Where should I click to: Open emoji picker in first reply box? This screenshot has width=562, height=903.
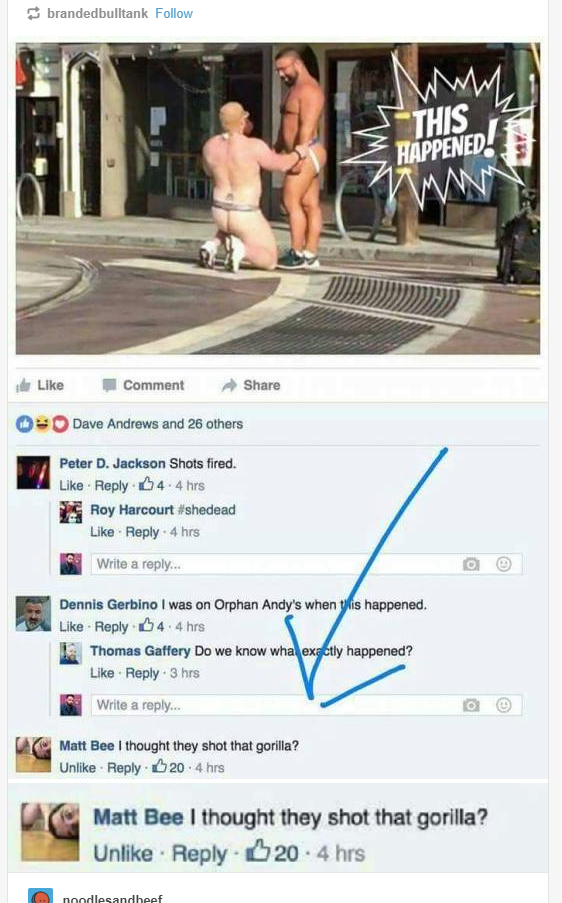click(504, 564)
